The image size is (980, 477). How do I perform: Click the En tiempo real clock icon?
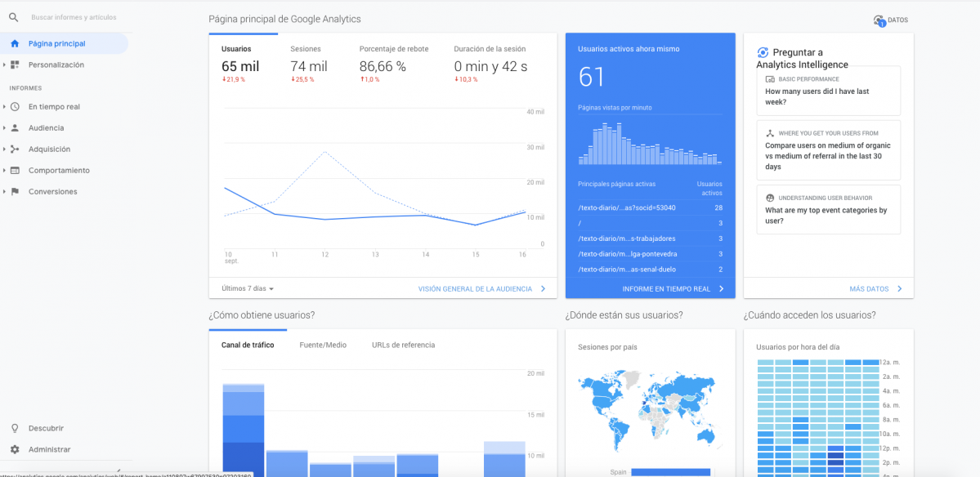[x=15, y=107]
